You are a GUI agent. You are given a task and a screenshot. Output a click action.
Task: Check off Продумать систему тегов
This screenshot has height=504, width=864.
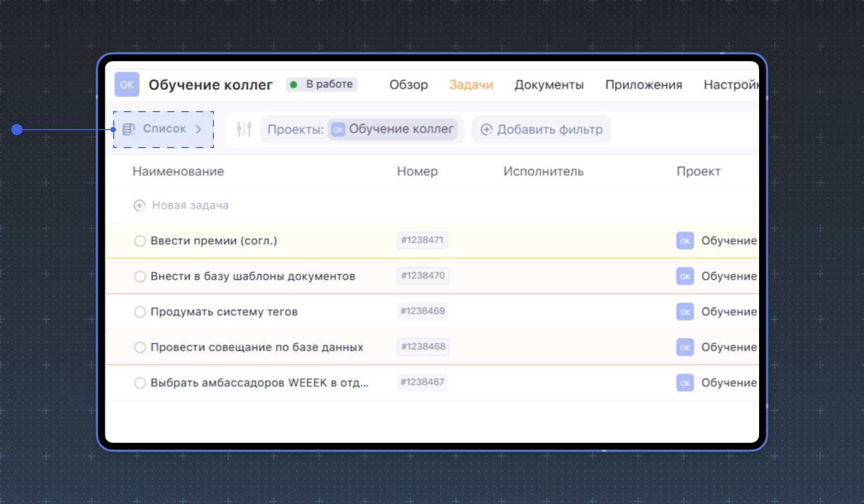click(139, 312)
